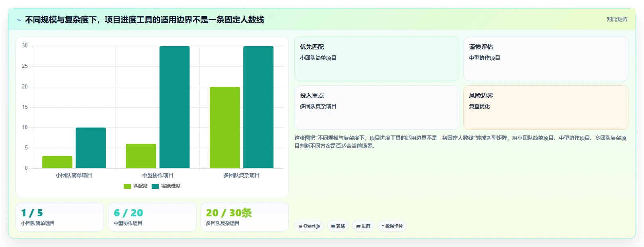Click the 谨慎评估 card heading
The width and height of the screenshot is (644, 247).
(481, 47)
